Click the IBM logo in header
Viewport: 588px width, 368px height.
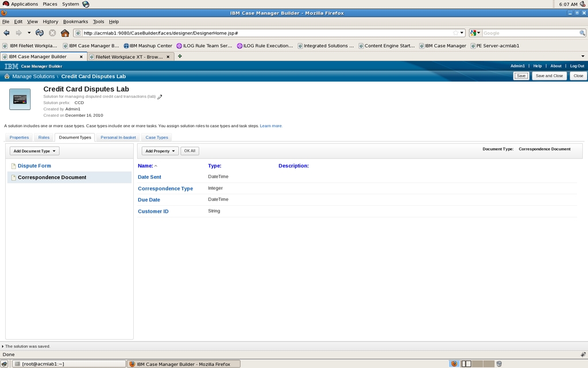[11, 66]
